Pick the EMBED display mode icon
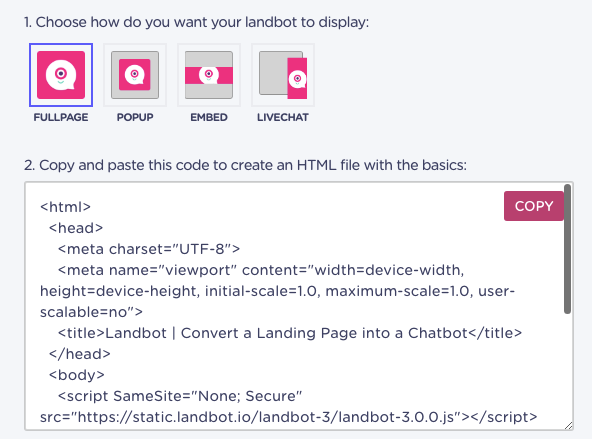This screenshot has height=439, width=592. [209, 75]
